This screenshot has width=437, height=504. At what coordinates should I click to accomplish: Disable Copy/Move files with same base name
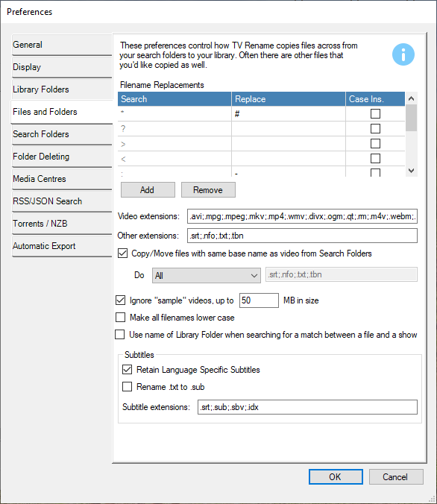tap(122, 253)
